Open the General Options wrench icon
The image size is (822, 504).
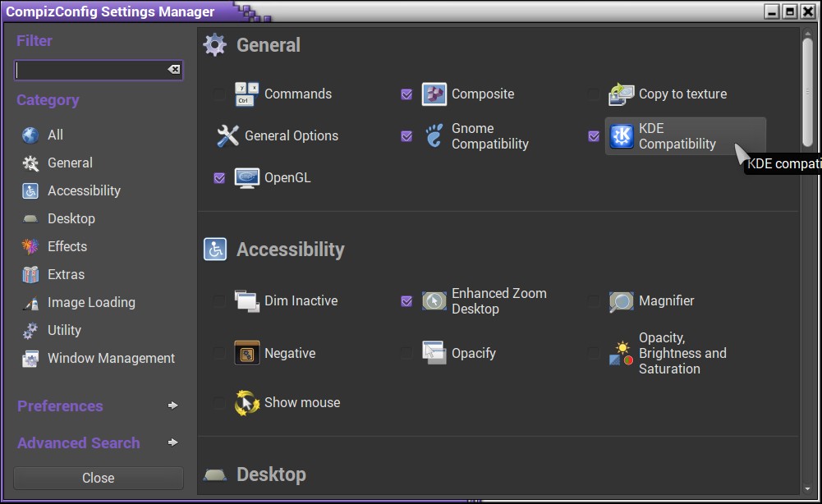(227, 136)
